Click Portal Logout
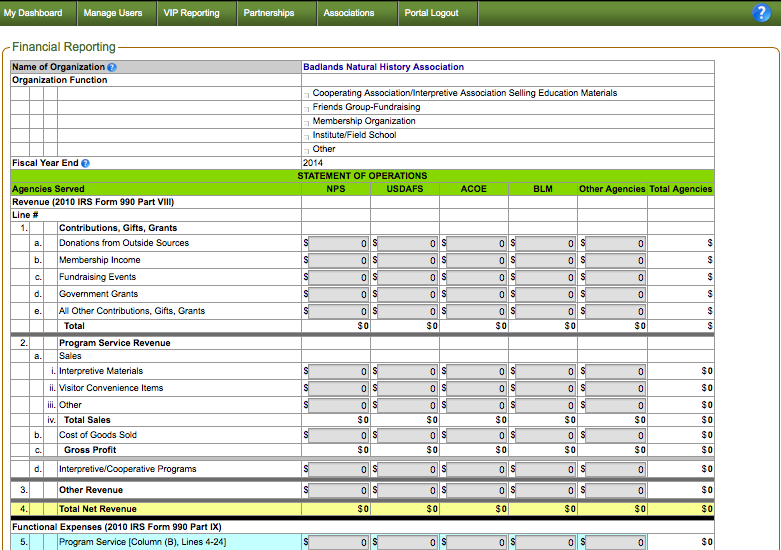This screenshot has width=781, height=550. (431, 13)
